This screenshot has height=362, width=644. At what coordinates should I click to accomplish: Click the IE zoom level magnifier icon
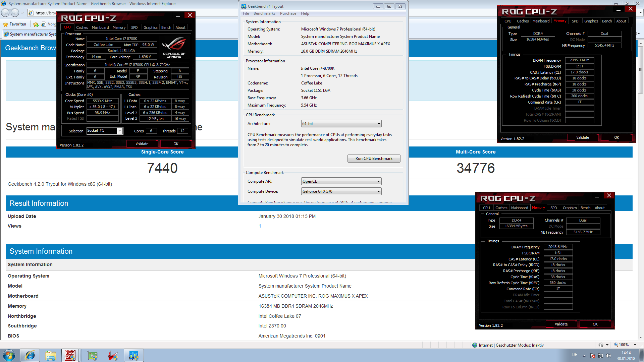point(616,345)
